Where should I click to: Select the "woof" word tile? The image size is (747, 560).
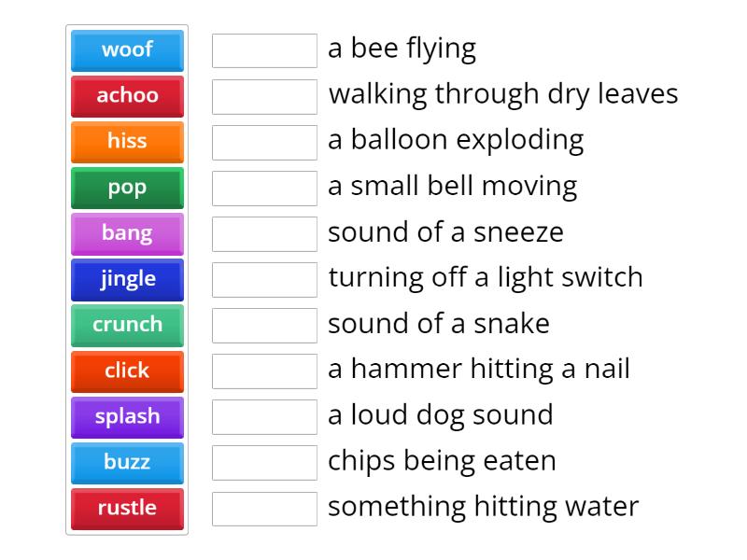pos(127,50)
